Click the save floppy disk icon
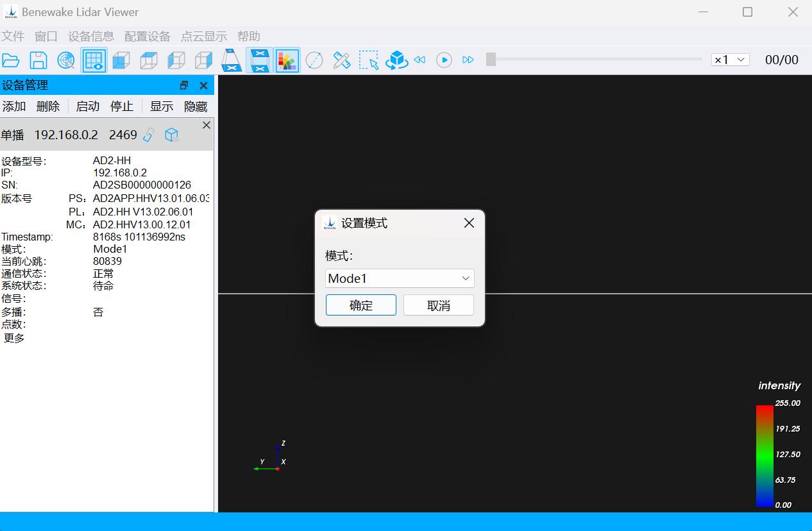This screenshot has height=531, width=812. [38, 60]
